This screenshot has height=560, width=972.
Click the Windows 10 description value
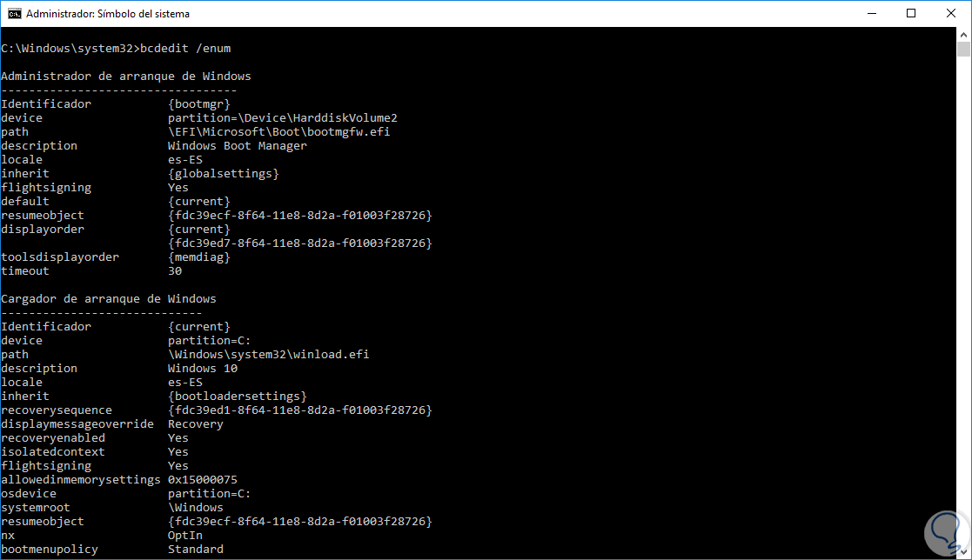202,369
